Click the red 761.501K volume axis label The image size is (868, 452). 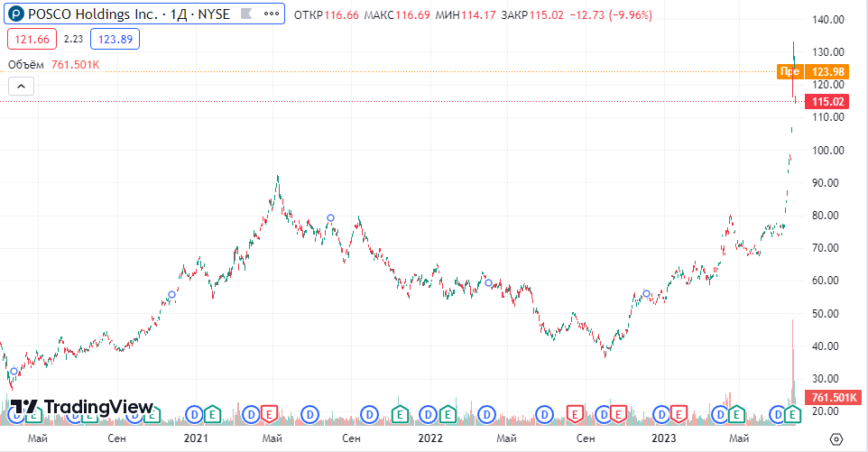834,397
